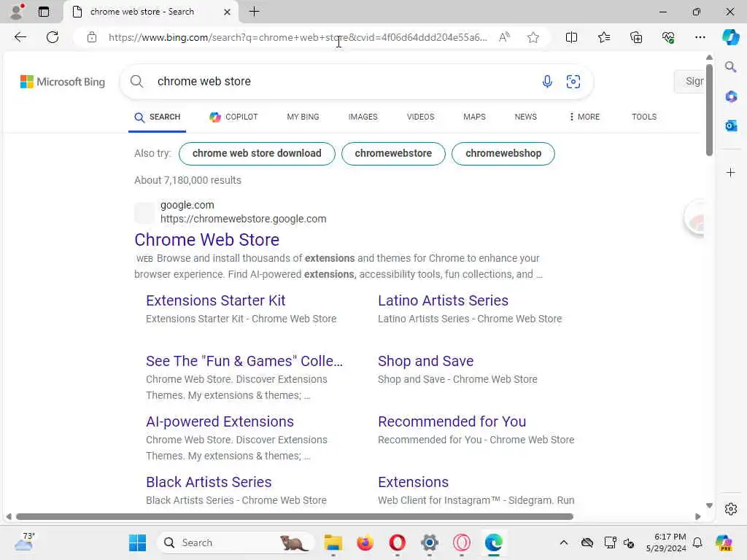Open sidebar settings gear icon
This screenshot has width=747, height=560.
click(731, 509)
